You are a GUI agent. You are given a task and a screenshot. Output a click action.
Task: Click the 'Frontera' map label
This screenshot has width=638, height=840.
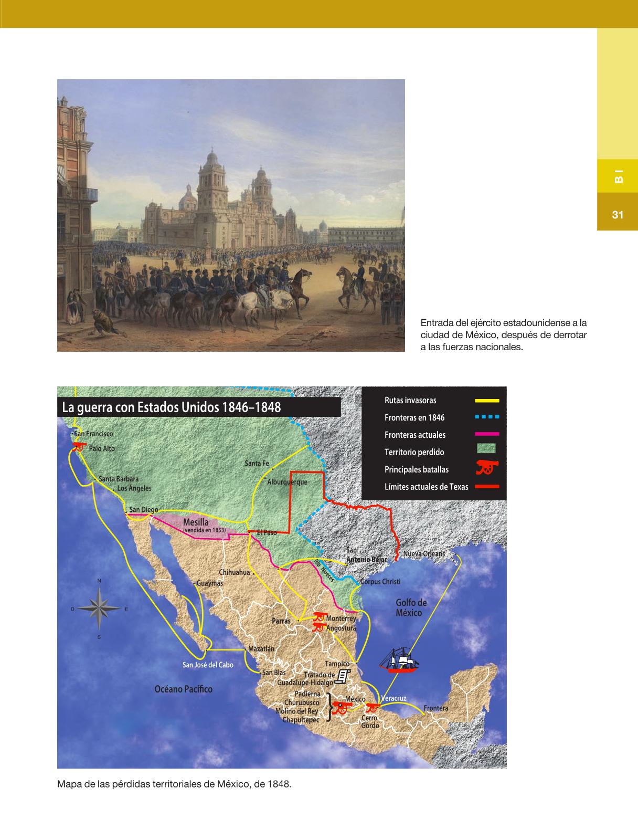click(x=436, y=708)
